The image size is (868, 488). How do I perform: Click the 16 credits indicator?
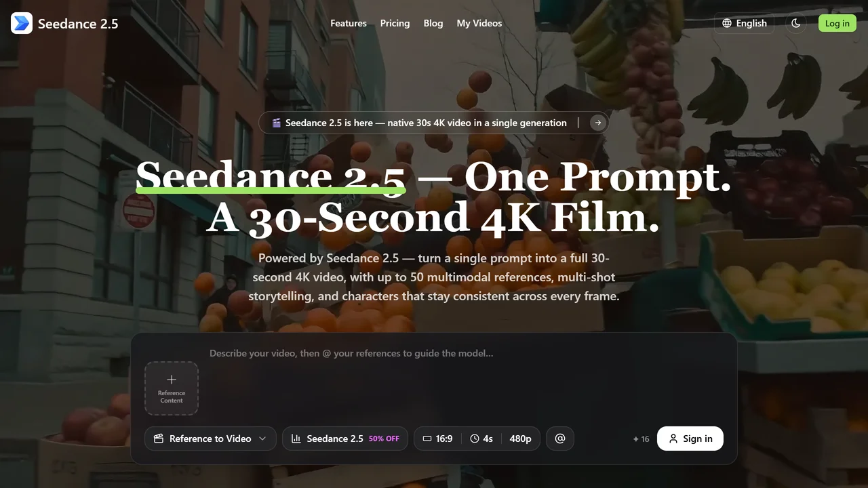pos(641,439)
